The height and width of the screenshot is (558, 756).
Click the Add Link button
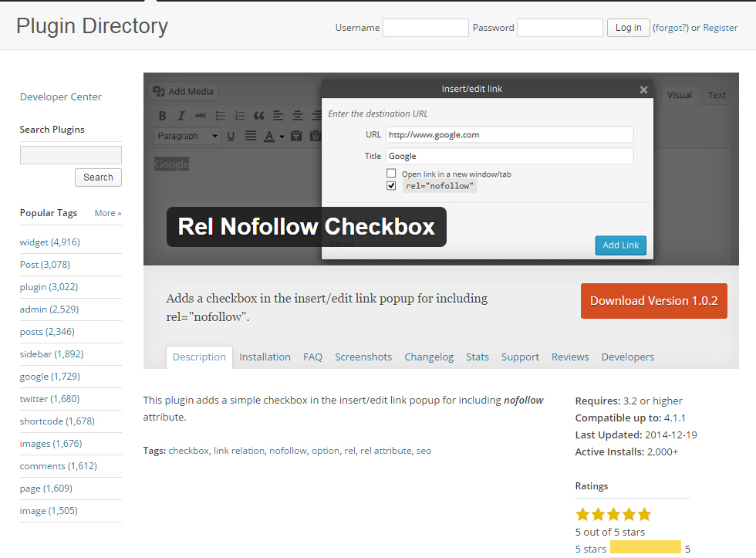pyautogui.click(x=620, y=245)
